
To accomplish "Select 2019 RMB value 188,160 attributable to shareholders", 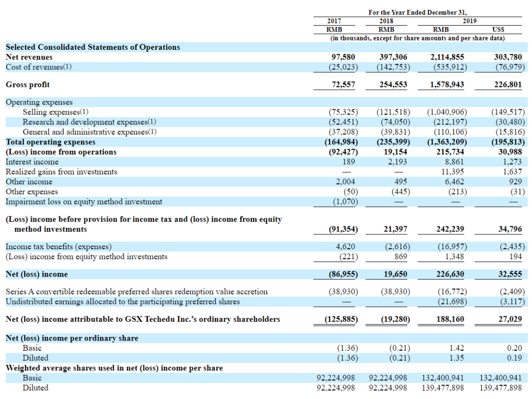I will tap(450, 319).
